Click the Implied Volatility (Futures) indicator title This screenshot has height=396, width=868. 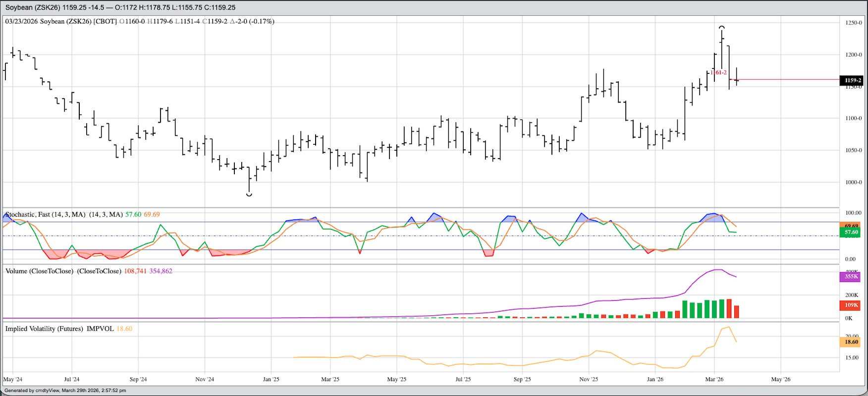click(x=44, y=329)
